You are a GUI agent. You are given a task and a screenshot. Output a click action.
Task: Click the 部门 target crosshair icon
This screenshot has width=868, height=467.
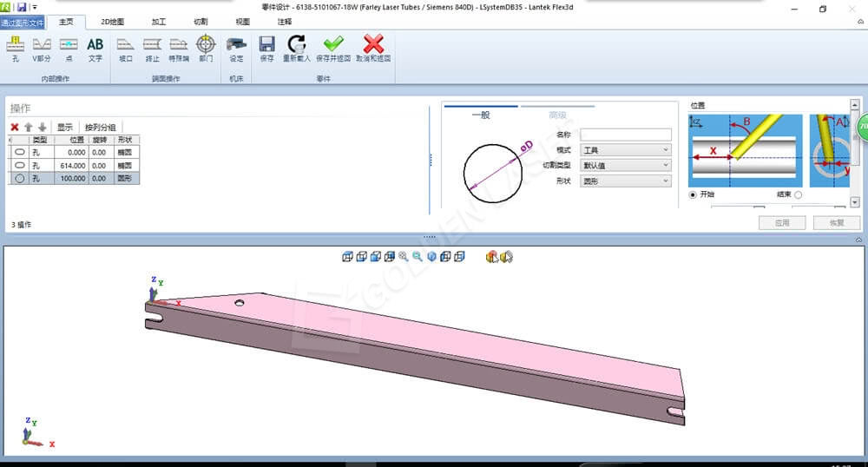tap(206, 48)
